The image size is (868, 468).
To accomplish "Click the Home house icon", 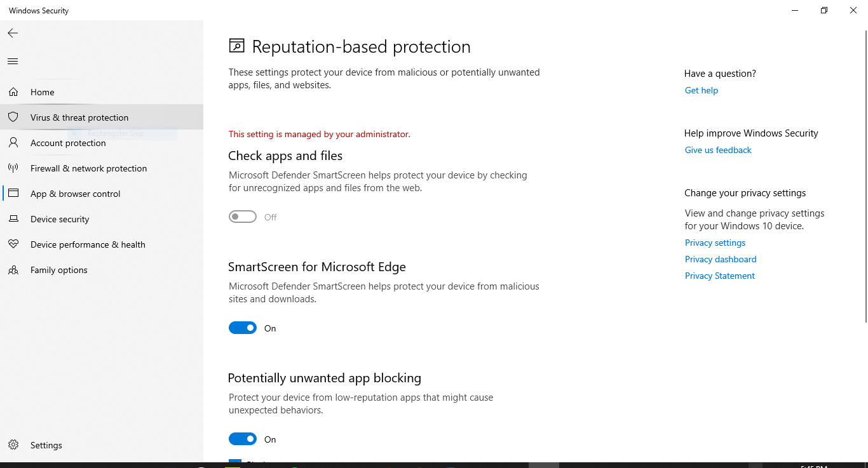I will click(x=13, y=92).
